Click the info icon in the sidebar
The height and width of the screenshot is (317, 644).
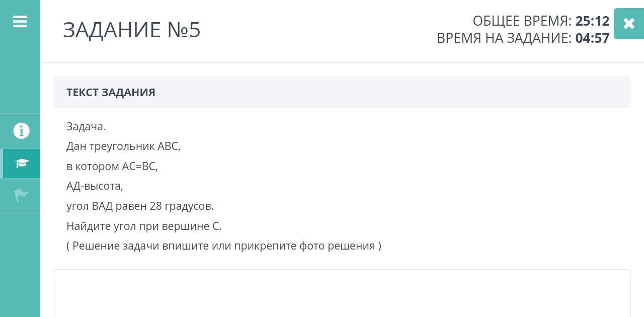[x=21, y=131]
